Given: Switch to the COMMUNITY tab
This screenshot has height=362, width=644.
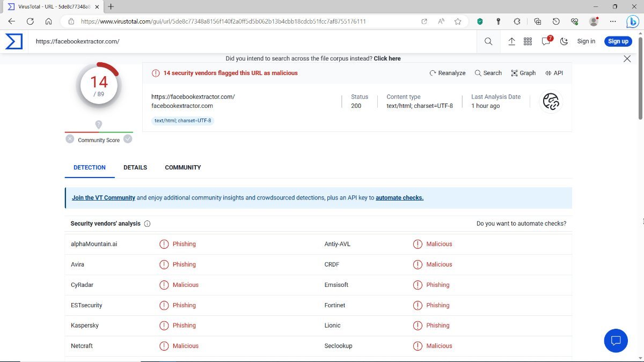Looking at the screenshot, I should [182, 167].
